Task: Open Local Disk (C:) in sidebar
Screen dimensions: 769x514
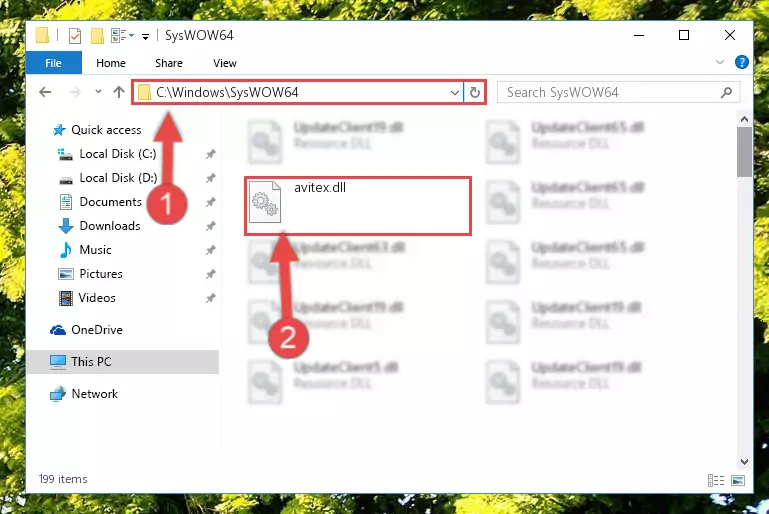Action: (118, 154)
